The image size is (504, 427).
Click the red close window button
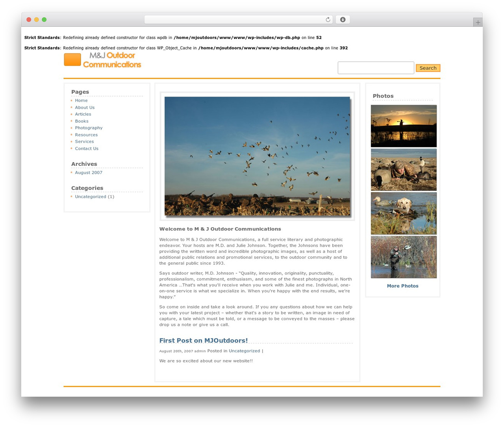(29, 20)
